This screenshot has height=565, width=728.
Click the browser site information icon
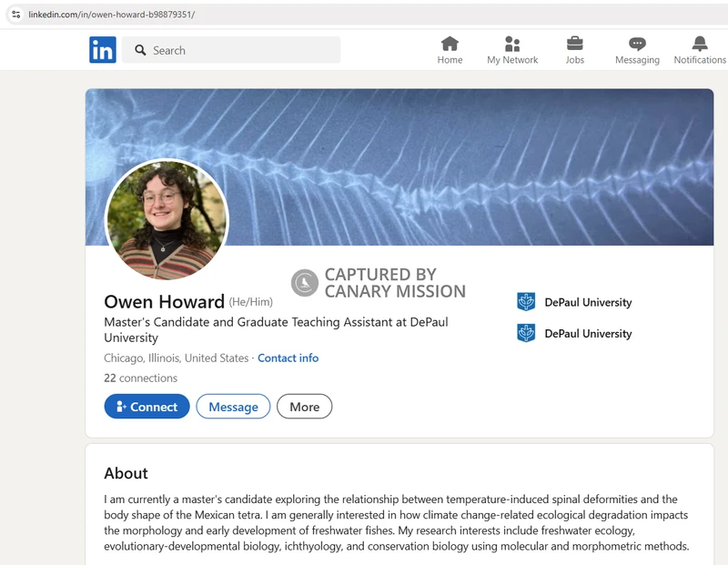coord(15,15)
